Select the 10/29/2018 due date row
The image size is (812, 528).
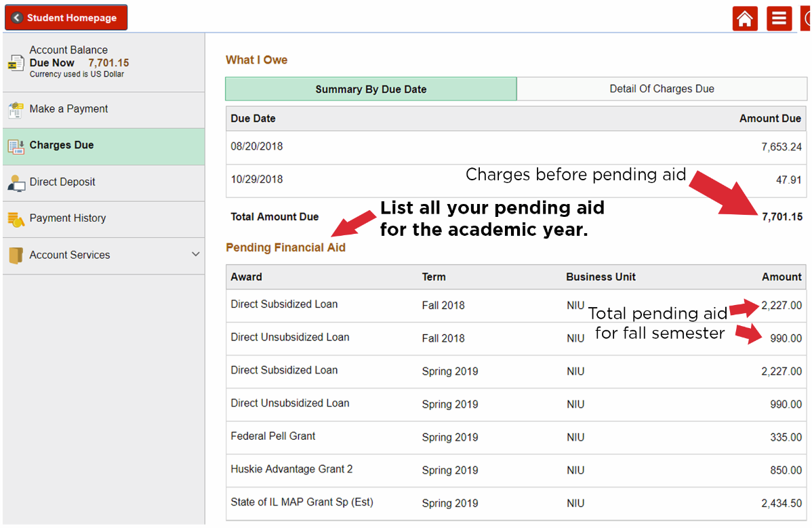click(x=339, y=180)
